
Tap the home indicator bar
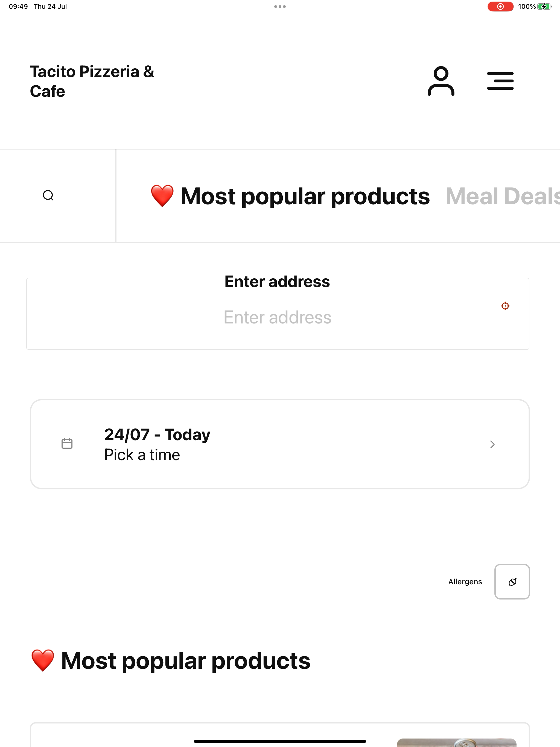click(x=280, y=741)
